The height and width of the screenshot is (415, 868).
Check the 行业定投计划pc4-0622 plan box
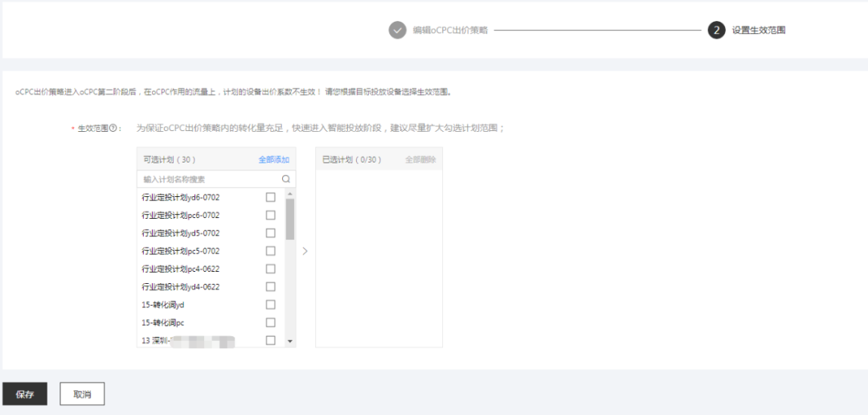[270, 269]
